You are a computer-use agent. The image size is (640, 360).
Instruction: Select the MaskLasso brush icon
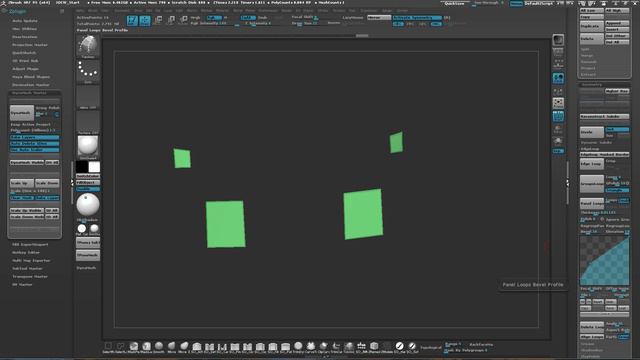click(146, 347)
